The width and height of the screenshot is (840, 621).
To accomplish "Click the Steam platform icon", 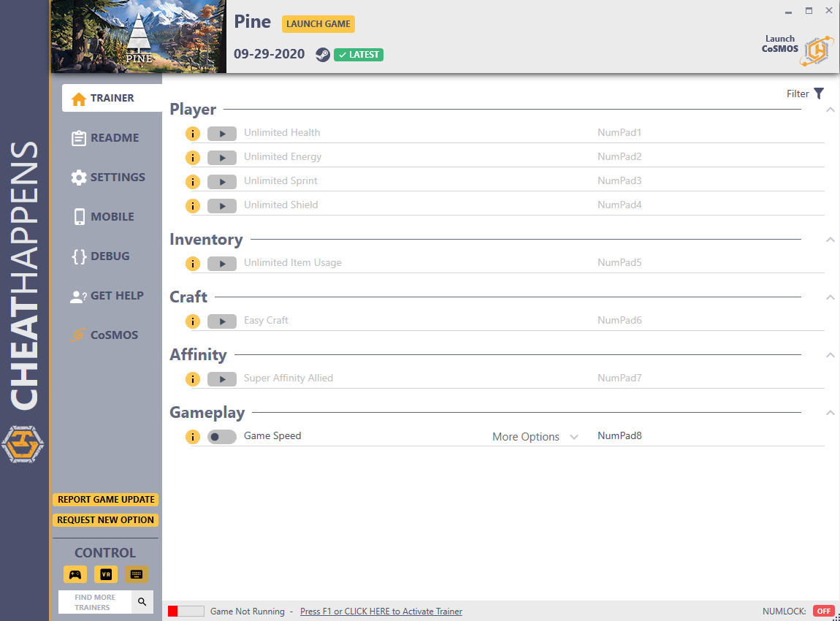I will (x=323, y=55).
